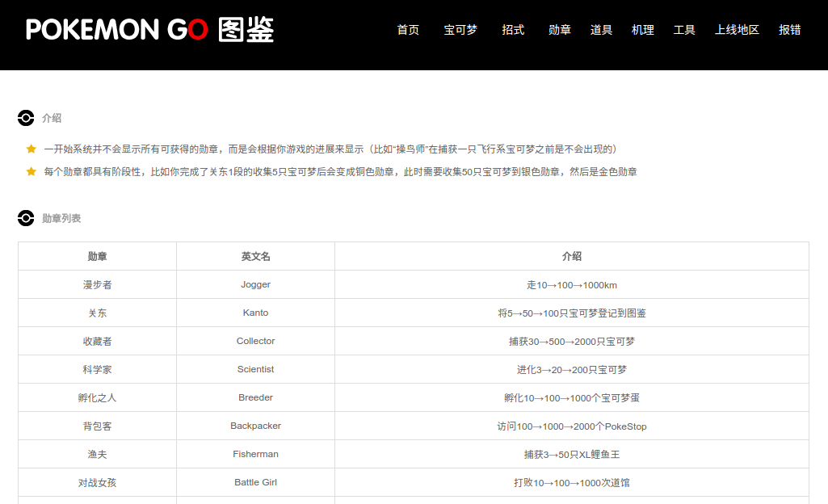The width and height of the screenshot is (828, 504).
Task: Go to the 招式 nav page
Action: (513, 30)
